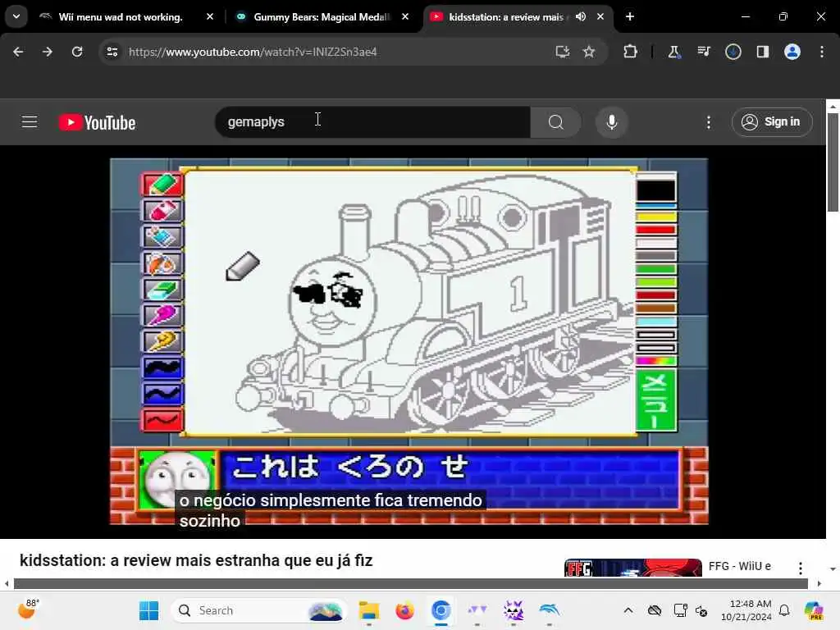Switch to Wii menu wad not working tab
Screen dimensions: 840x630
pos(120,17)
